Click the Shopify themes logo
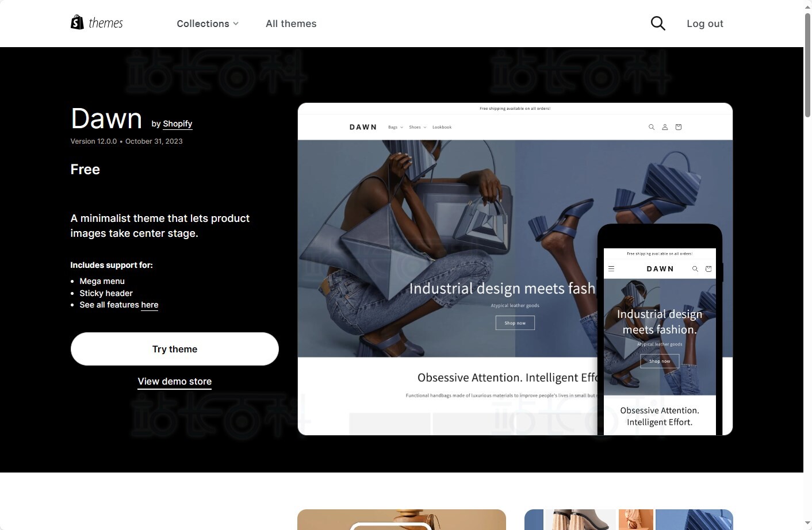This screenshot has height=530, width=812. click(x=97, y=22)
